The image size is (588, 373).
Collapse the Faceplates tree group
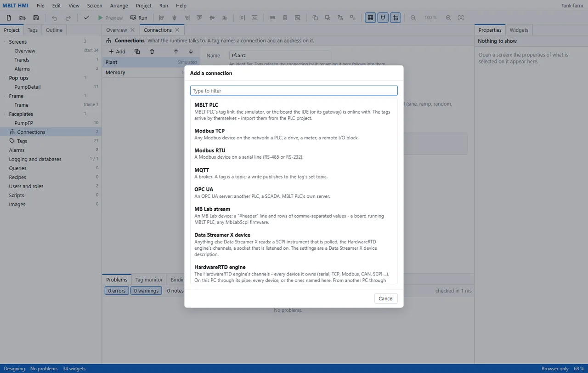4,114
